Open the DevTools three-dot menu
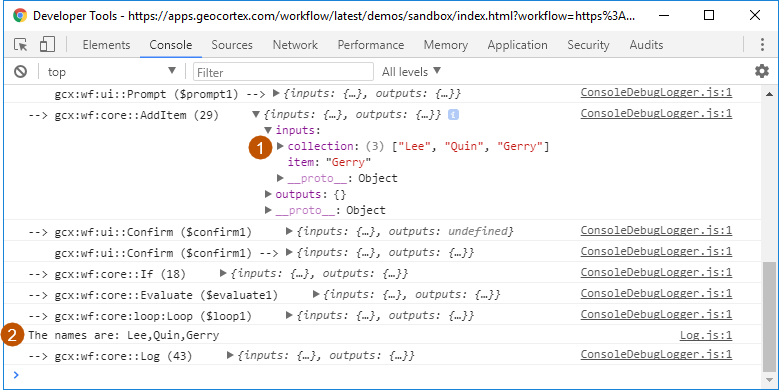The height and width of the screenshot is (390, 779). click(762, 45)
